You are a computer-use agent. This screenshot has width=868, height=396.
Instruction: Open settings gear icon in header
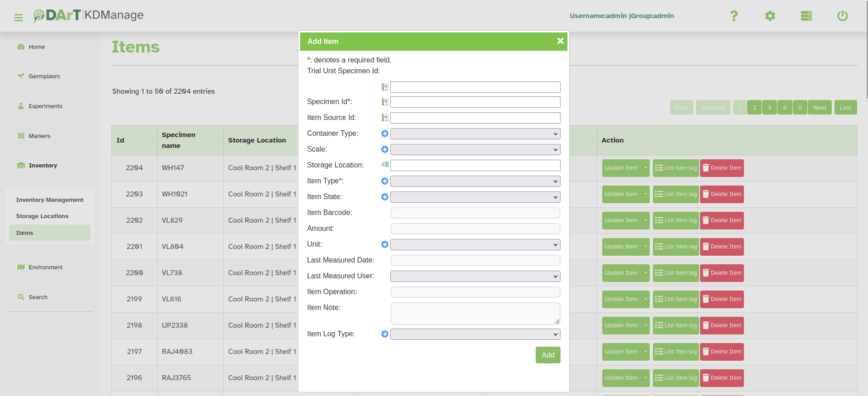pyautogui.click(x=770, y=16)
